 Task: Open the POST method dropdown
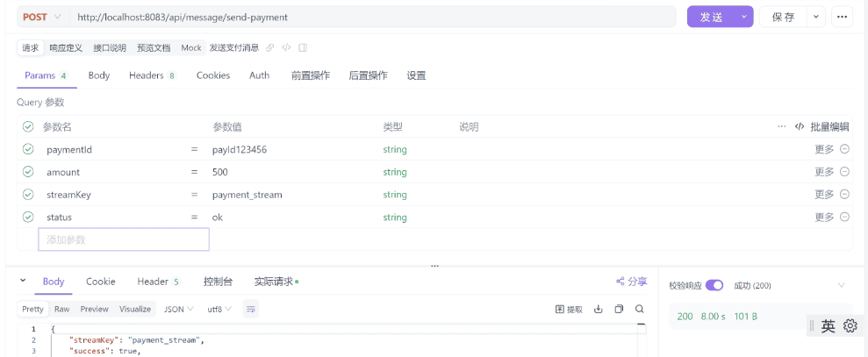(x=42, y=18)
